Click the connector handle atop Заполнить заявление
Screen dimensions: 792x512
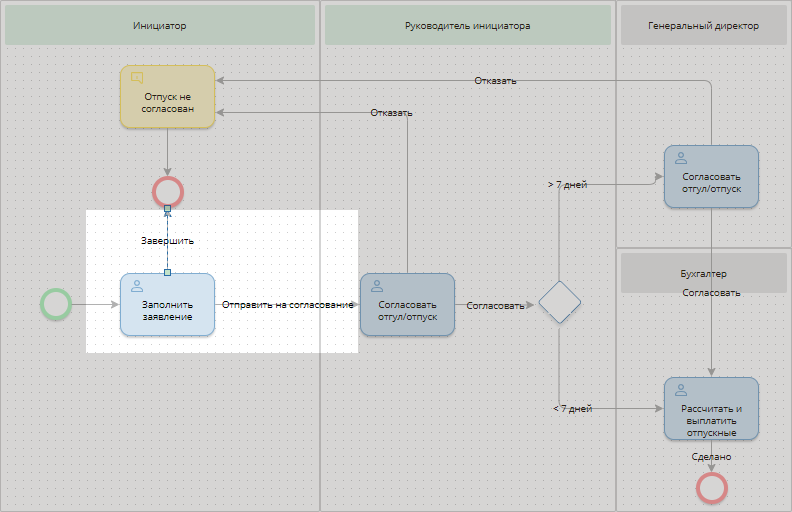[x=167, y=272]
